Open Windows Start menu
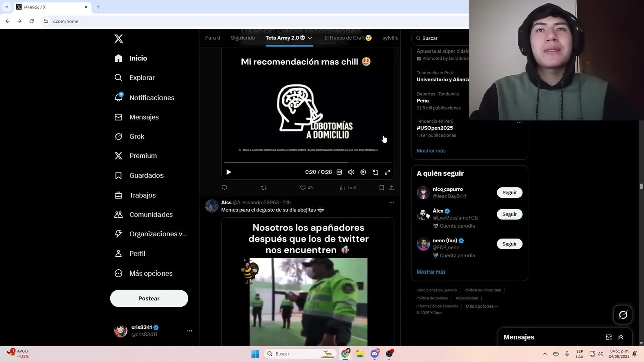 [x=255, y=354]
